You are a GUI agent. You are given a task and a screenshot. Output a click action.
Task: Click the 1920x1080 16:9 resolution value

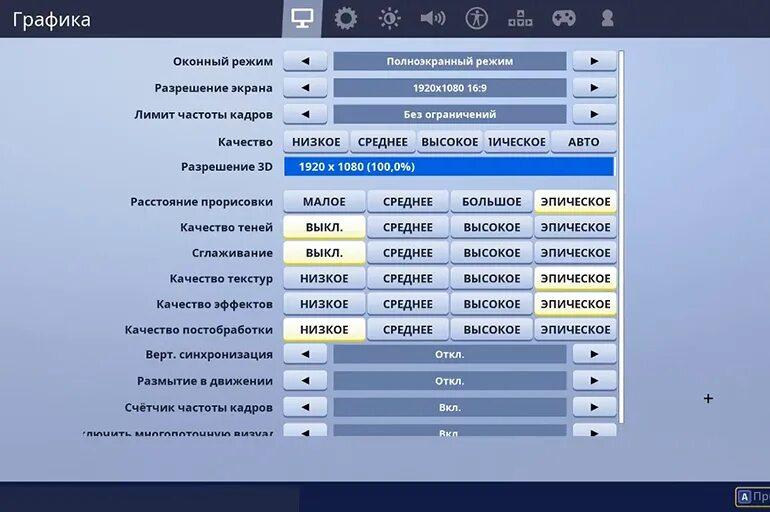[x=450, y=88]
